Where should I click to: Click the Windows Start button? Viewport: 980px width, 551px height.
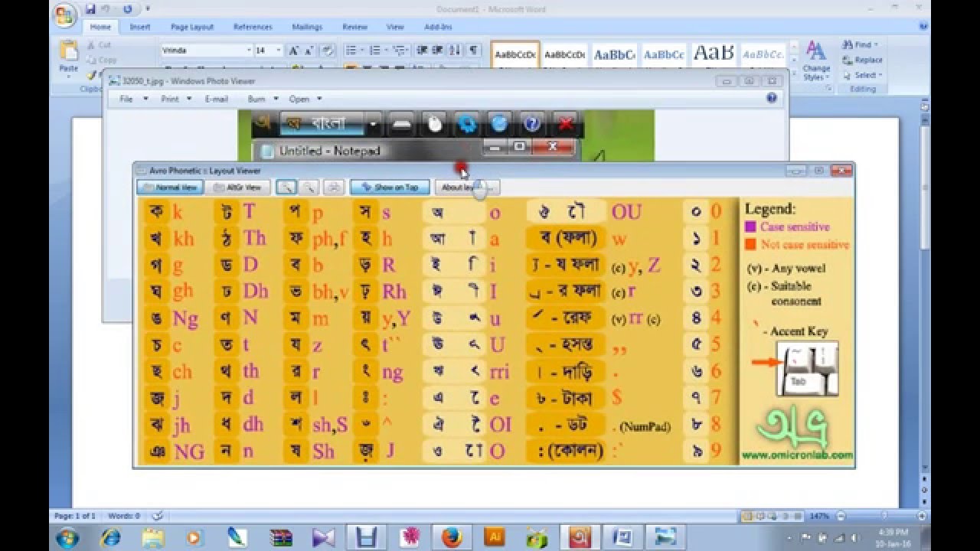tap(67, 537)
